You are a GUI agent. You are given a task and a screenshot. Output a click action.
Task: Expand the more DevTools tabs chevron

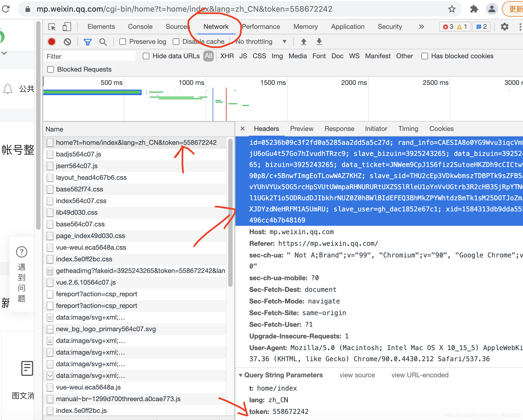point(421,27)
